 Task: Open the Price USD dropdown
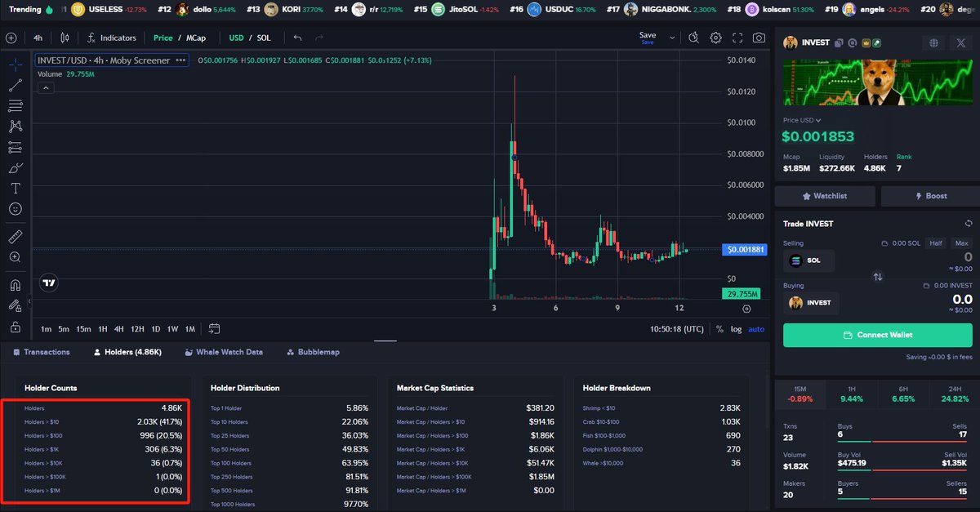pyautogui.click(x=802, y=120)
